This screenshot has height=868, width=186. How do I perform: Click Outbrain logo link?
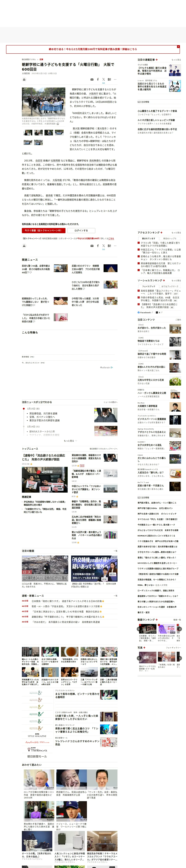click(106, 367)
